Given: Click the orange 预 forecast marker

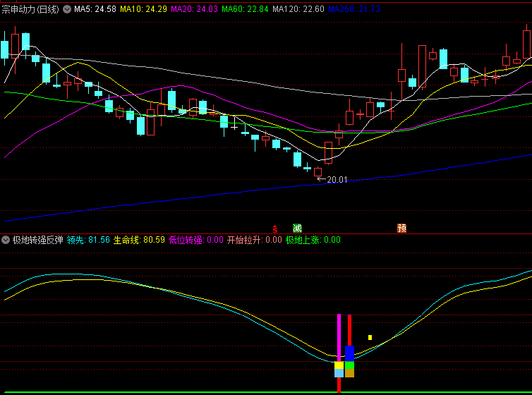Looking at the screenshot, I should (401, 228).
